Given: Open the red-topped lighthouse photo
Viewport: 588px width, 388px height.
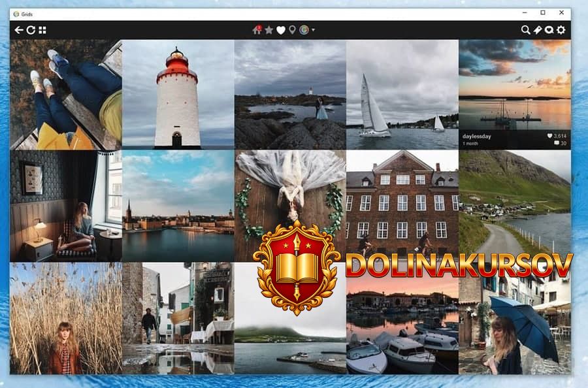Looking at the screenshot, I should (178, 95).
